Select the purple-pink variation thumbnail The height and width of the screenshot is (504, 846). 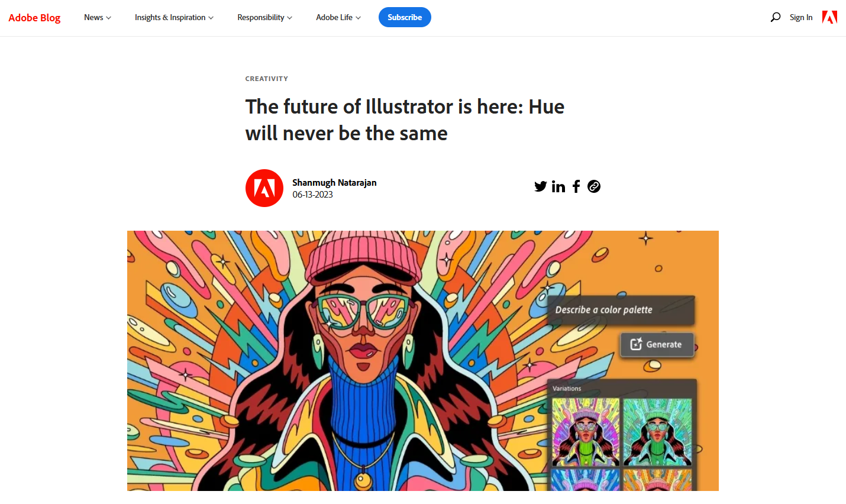[586, 432]
